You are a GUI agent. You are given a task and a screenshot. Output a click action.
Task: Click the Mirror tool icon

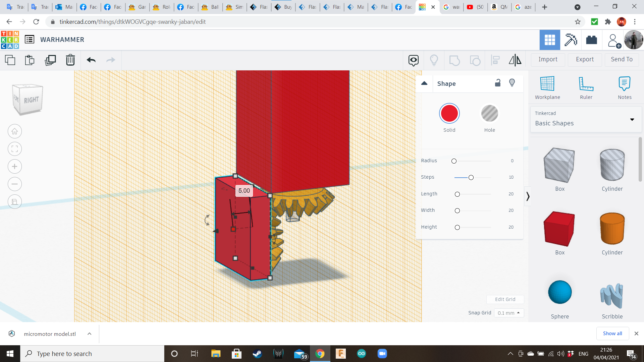pos(515,60)
